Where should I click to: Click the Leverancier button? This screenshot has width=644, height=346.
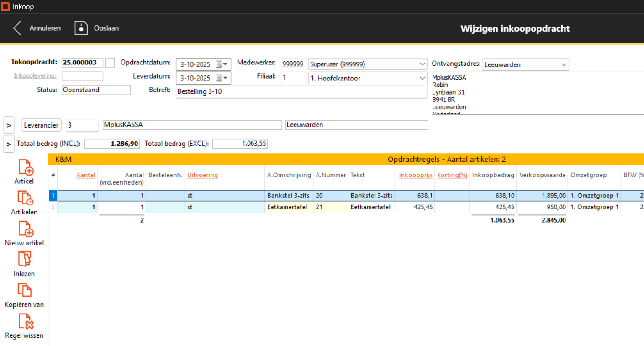tap(41, 125)
